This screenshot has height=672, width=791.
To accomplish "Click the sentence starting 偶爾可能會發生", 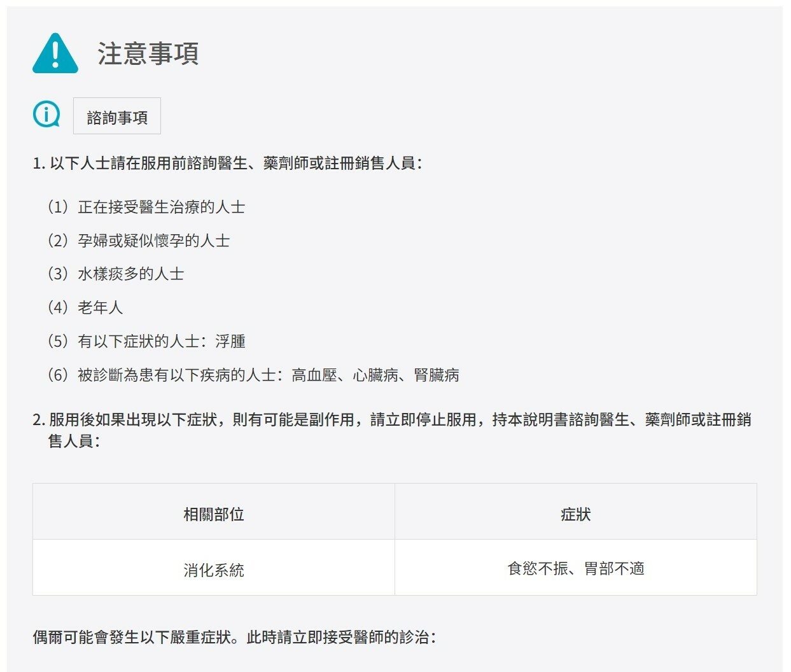I will point(234,638).
